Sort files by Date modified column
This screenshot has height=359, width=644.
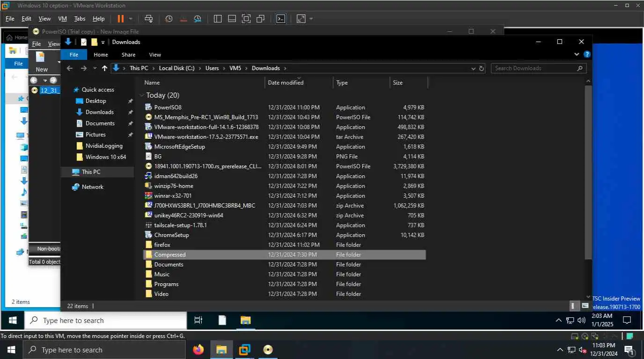click(x=299, y=83)
